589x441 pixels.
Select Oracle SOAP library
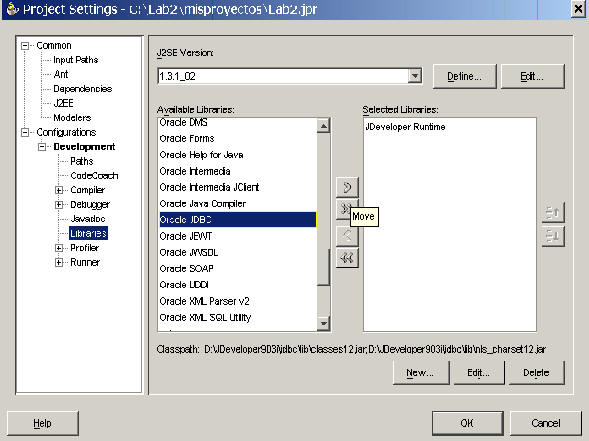(x=237, y=269)
